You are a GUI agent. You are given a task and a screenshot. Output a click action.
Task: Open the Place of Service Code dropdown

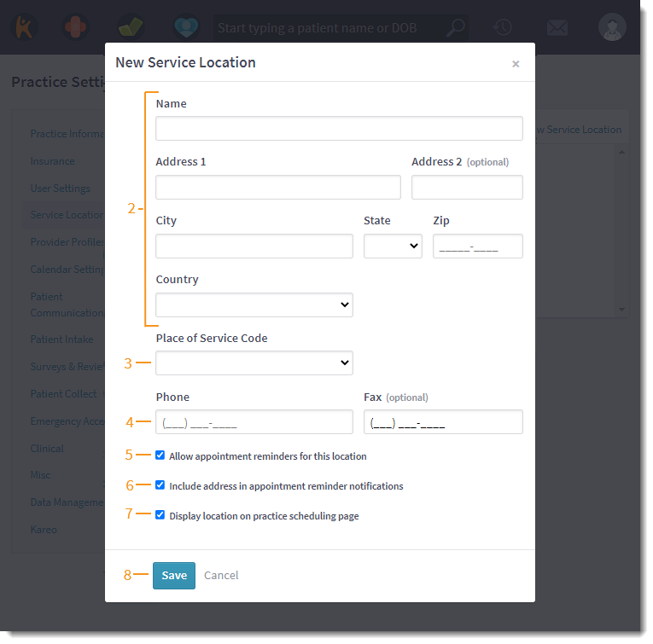(x=254, y=363)
